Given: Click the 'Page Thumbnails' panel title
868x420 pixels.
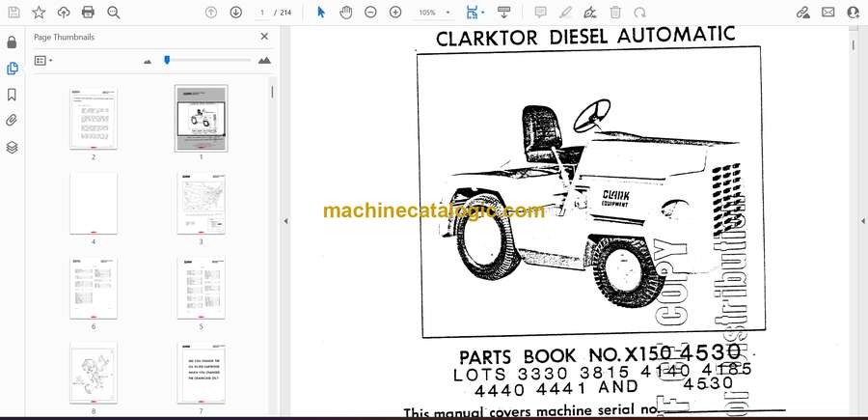Looking at the screenshot, I should click(65, 37).
